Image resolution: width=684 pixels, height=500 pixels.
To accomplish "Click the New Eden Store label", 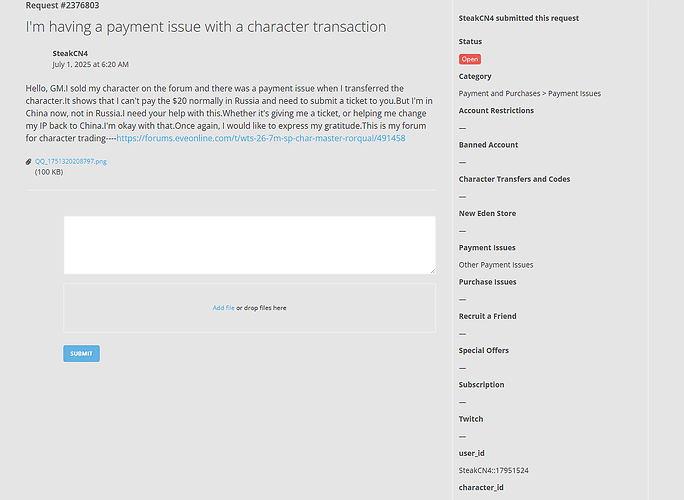I will coord(487,213).
